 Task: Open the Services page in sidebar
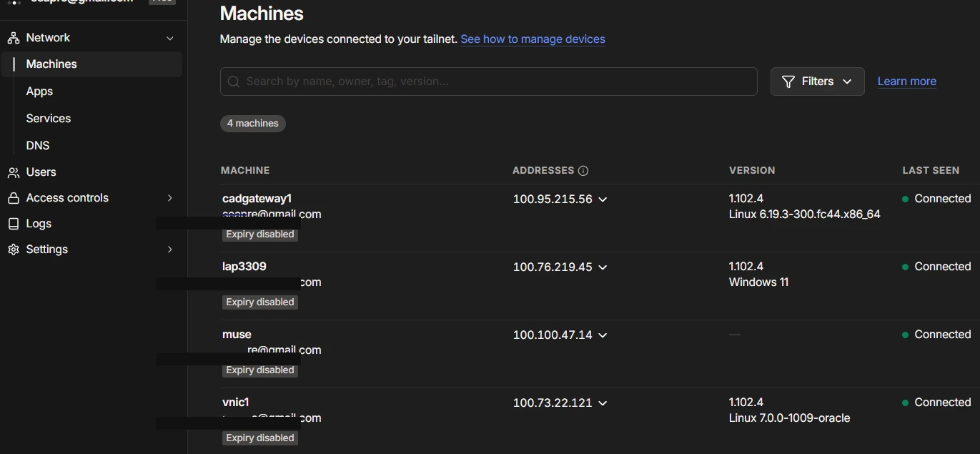pos(49,119)
